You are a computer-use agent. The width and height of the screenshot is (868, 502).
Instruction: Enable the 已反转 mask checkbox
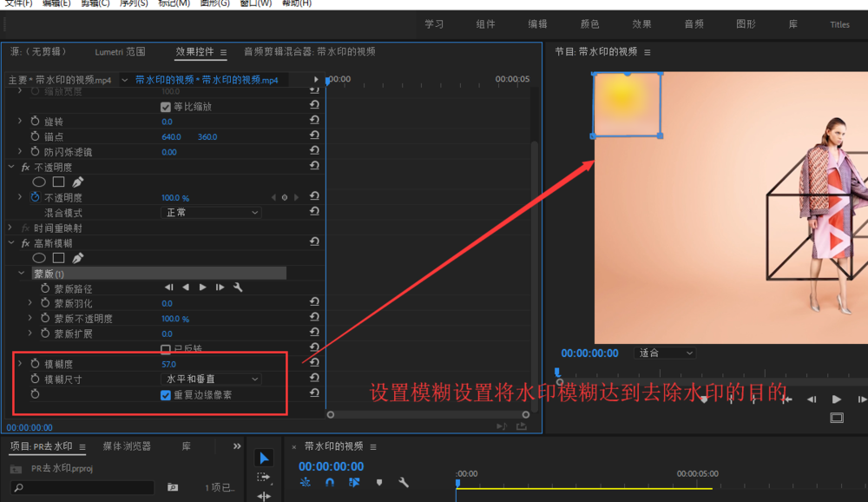point(166,349)
